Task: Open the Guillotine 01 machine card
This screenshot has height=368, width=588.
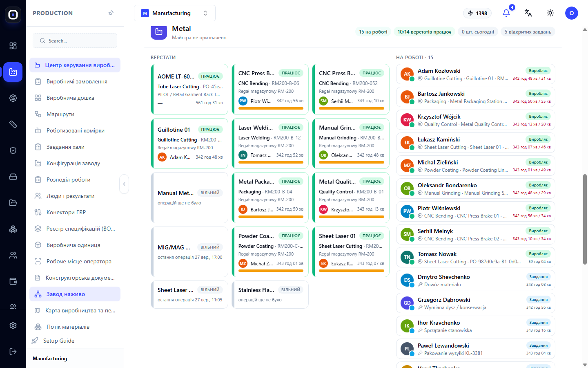Action: coord(189,144)
